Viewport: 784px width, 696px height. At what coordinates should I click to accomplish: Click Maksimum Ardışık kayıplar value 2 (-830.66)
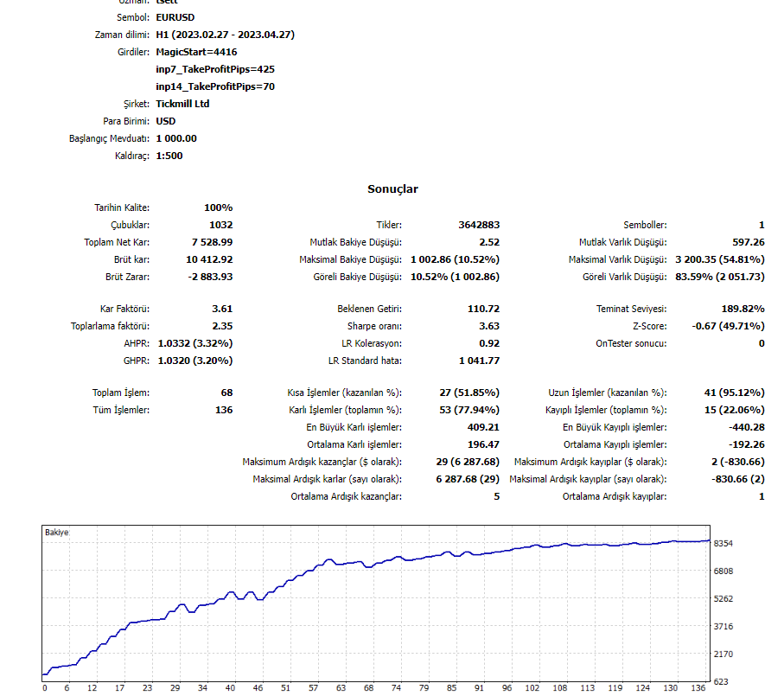(x=738, y=462)
